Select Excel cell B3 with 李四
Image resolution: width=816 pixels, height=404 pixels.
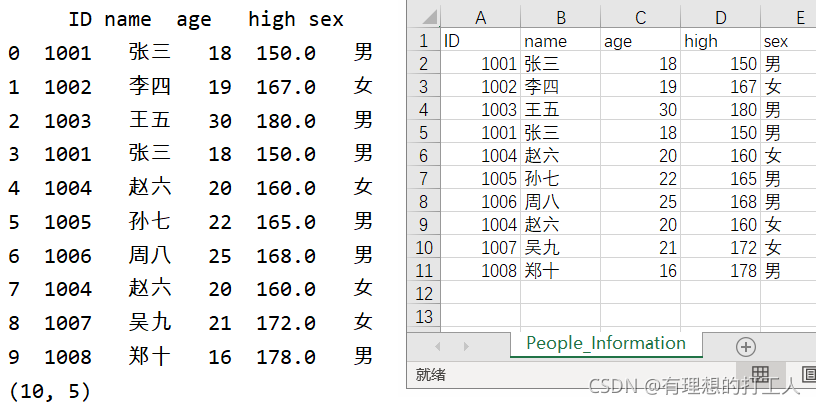[560, 86]
